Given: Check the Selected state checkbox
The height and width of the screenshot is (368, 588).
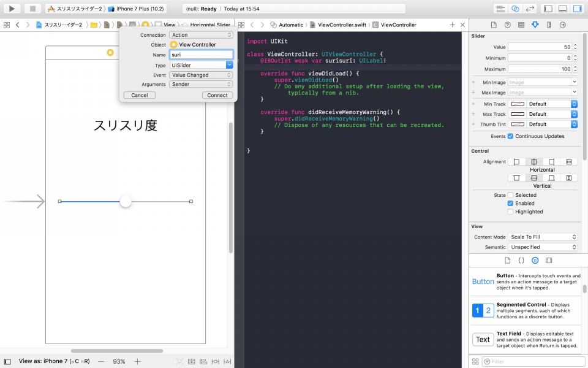Looking at the screenshot, I should point(510,195).
